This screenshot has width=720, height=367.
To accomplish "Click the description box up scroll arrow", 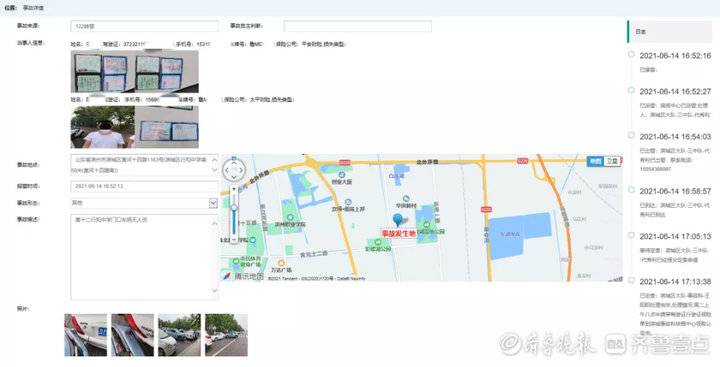I will coord(214,224).
